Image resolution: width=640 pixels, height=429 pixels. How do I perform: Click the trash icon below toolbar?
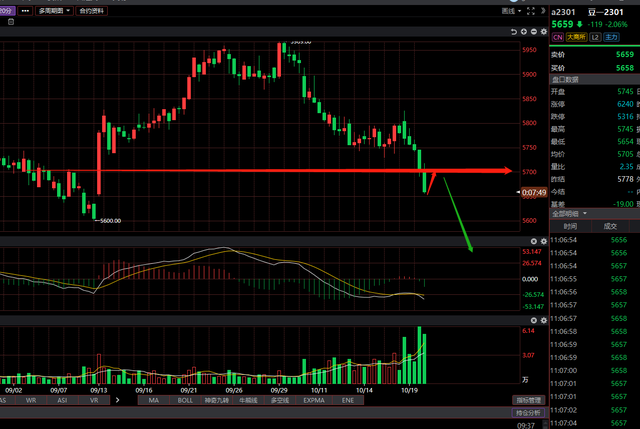click(11, 22)
